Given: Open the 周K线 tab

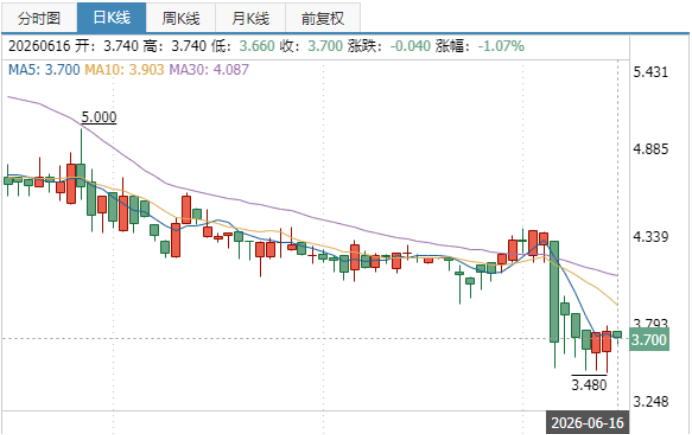Looking at the screenshot, I should [181, 18].
